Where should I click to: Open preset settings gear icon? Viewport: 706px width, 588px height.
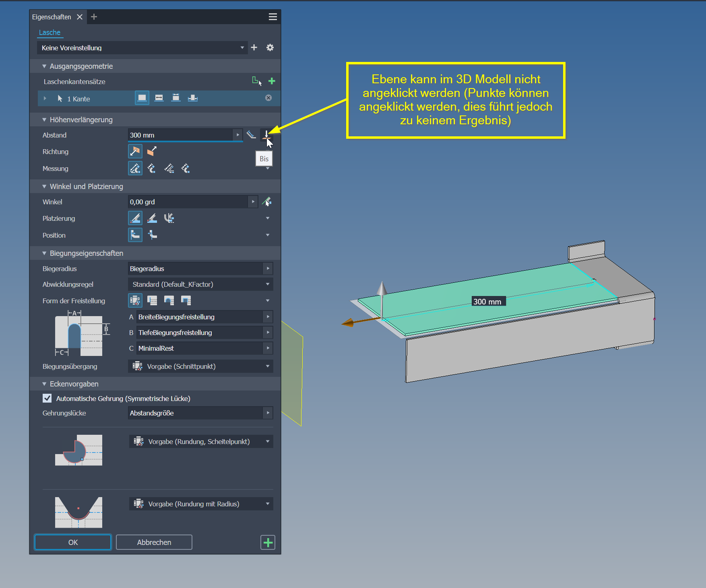coord(270,47)
